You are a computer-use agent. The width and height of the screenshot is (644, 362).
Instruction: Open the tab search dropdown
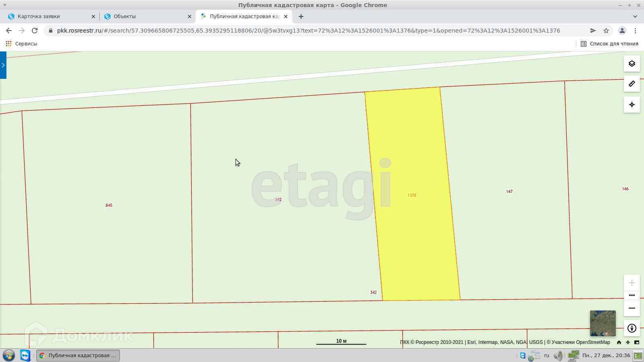[x=635, y=16]
